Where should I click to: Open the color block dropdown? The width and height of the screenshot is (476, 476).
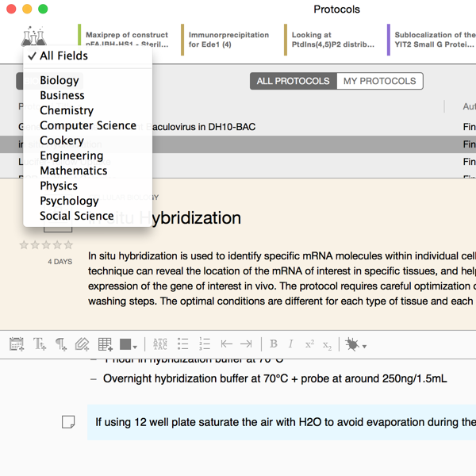click(128, 344)
